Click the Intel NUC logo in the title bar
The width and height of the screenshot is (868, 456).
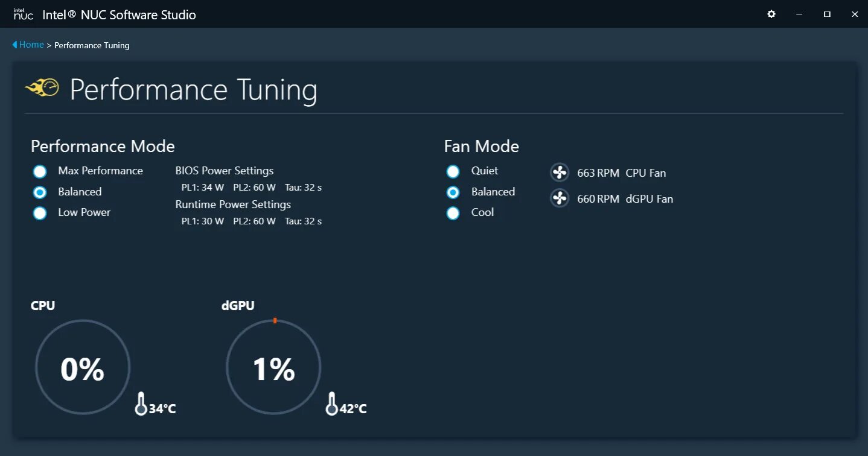23,14
